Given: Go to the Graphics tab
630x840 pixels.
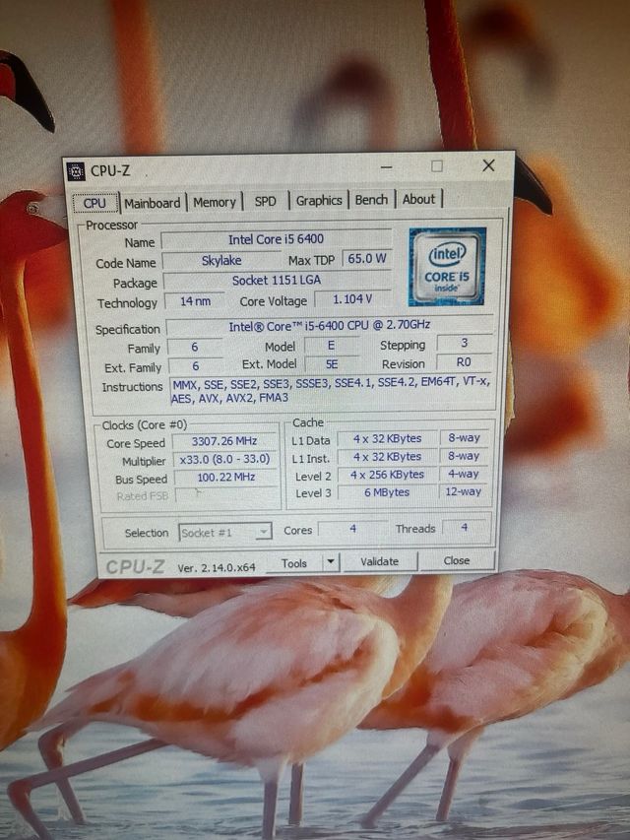Looking at the screenshot, I should [x=319, y=200].
